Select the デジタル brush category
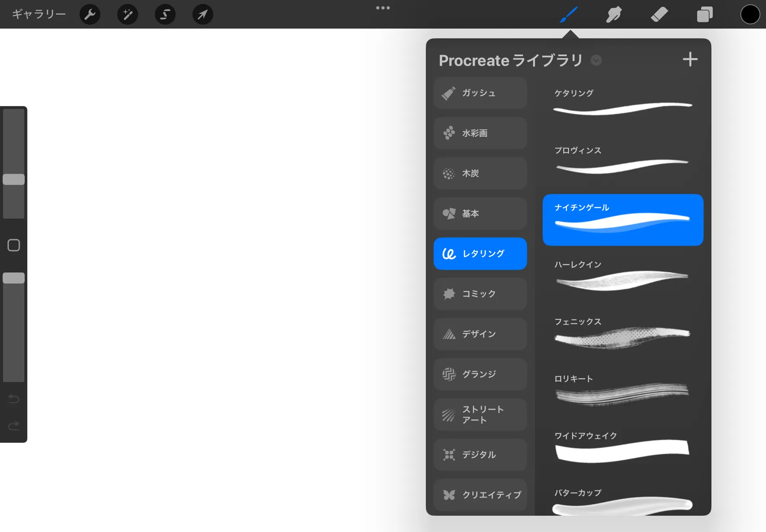Image resolution: width=766 pixels, height=532 pixels. (x=480, y=455)
